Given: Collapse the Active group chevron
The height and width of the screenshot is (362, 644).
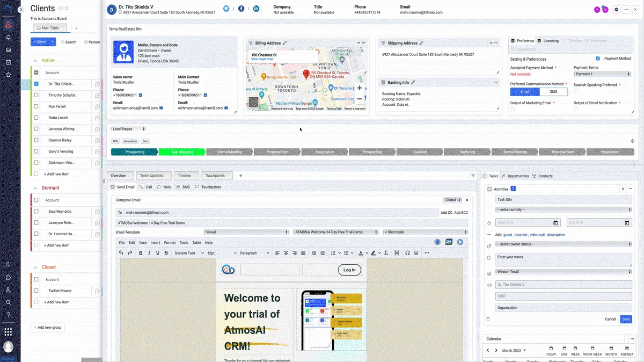Looking at the screenshot, I should (x=35, y=61).
